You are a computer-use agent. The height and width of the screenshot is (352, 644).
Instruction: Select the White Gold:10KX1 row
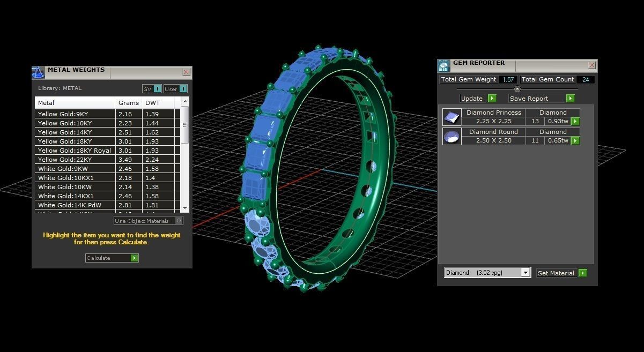[x=108, y=178]
